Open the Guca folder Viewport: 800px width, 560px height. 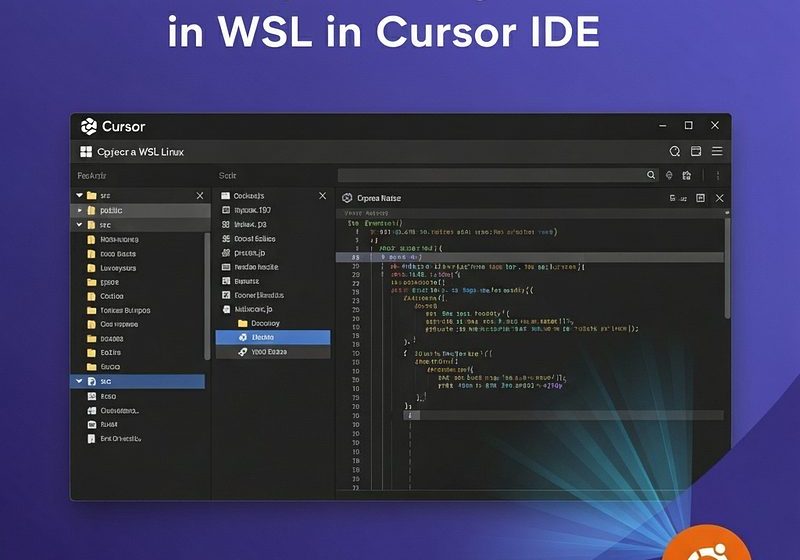[110, 367]
